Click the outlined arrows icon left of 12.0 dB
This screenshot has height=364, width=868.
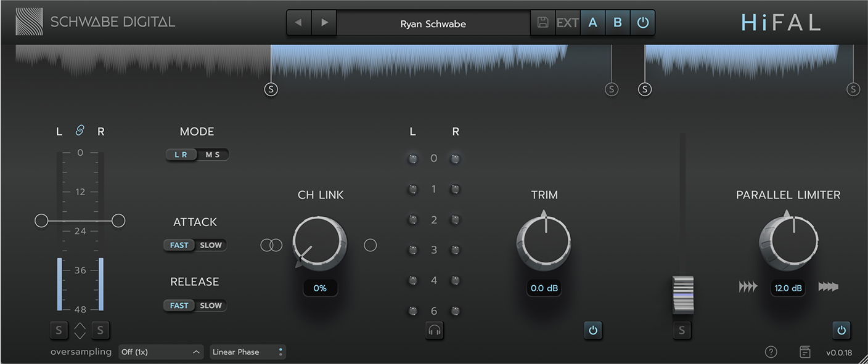(x=748, y=287)
